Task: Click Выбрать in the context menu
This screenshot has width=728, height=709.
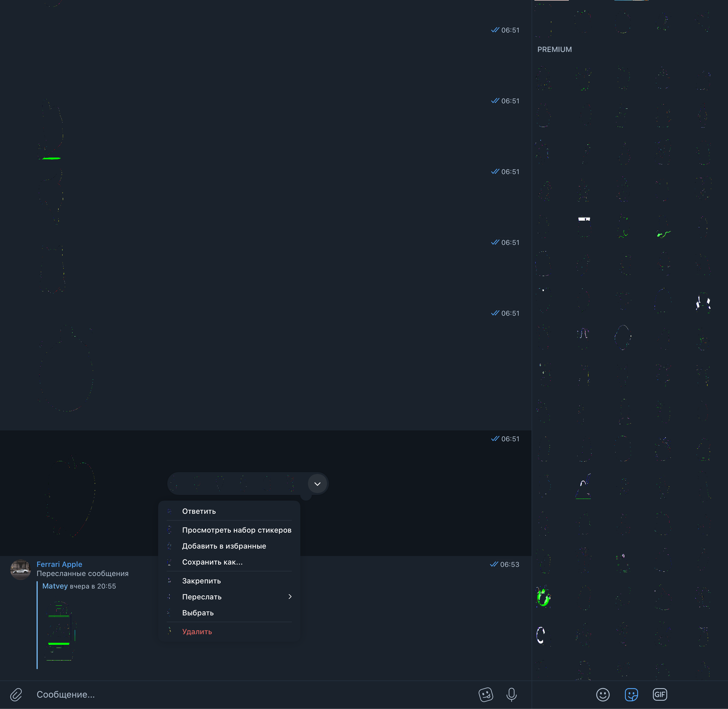Action: pos(198,613)
